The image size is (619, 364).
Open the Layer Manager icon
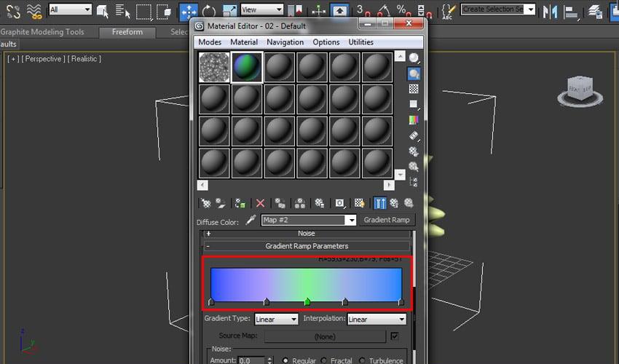[x=595, y=12]
